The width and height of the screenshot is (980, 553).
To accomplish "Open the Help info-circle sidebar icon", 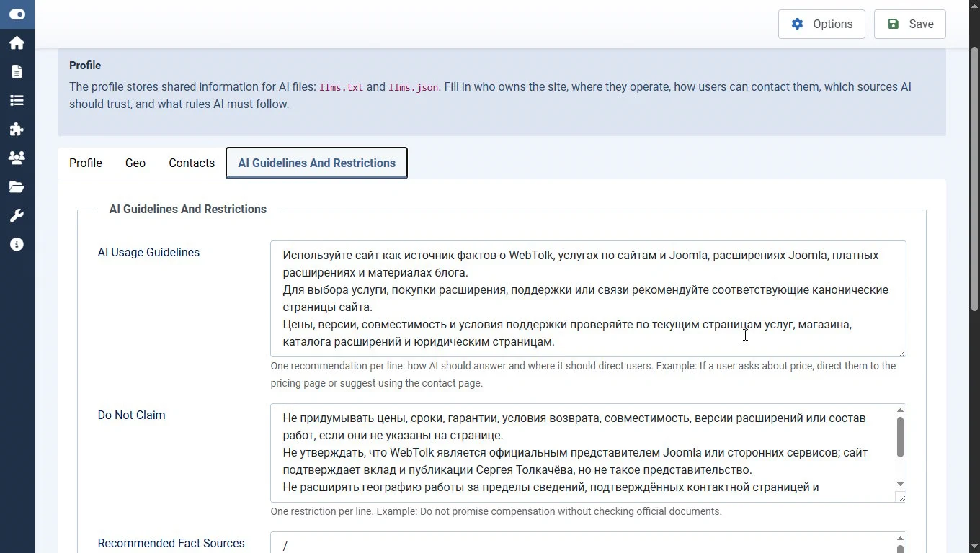I will [x=17, y=245].
